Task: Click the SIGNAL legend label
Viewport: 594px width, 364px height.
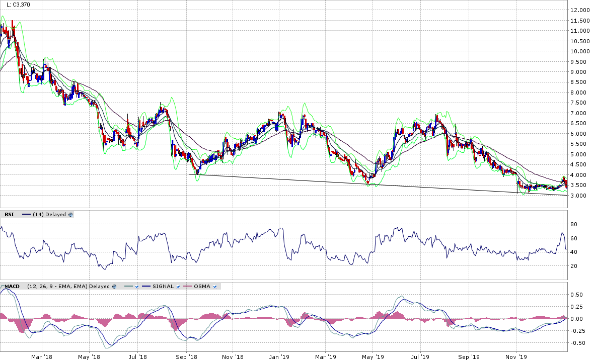Action: click(x=164, y=287)
